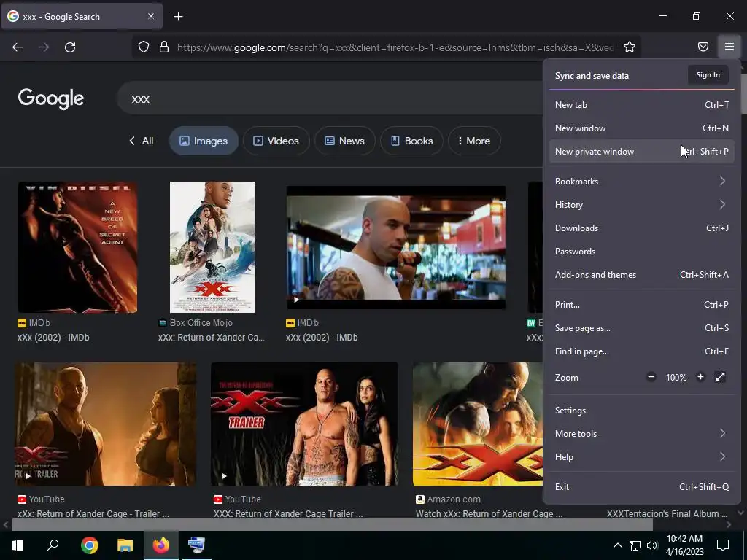Viewport: 747px width, 560px height.
Task: Switch to News search tab
Action: pos(345,141)
